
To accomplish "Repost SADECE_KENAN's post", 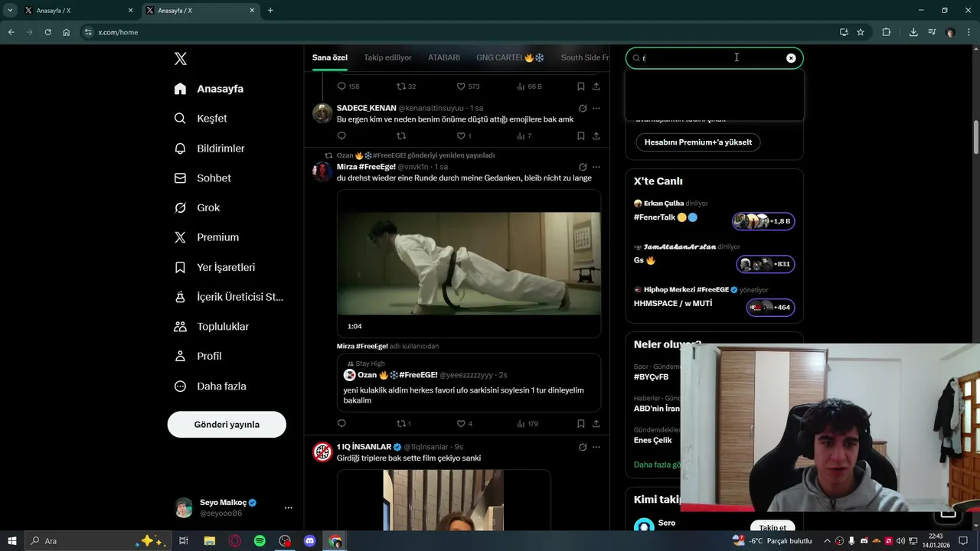I will tap(401, 136).
